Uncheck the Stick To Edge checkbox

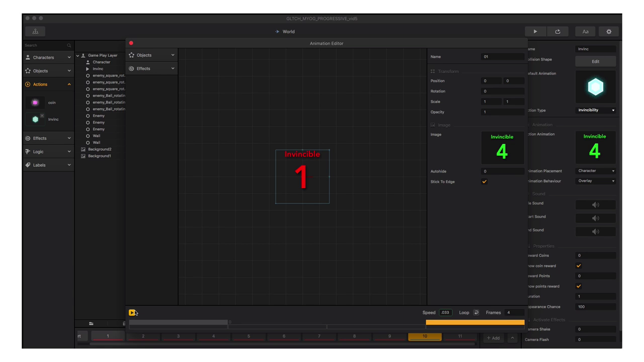[484, 182]
